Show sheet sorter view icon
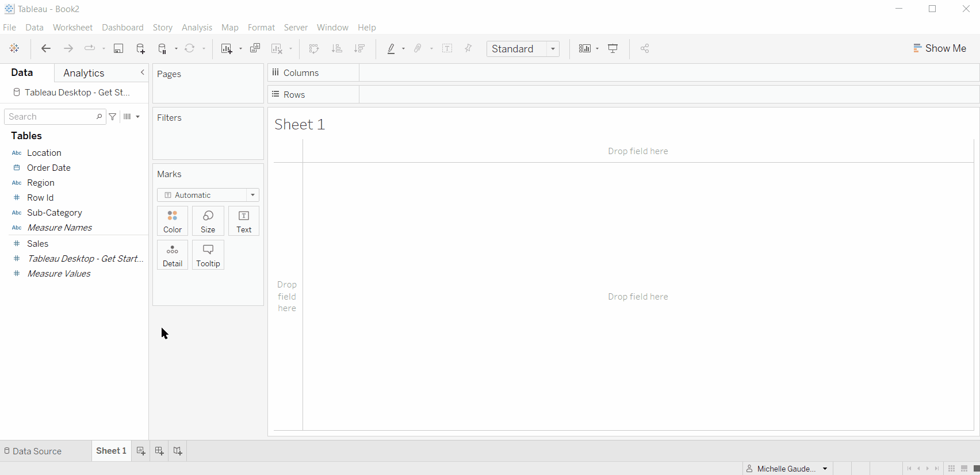This screenshot has height=475, width=980. point(952,469)
